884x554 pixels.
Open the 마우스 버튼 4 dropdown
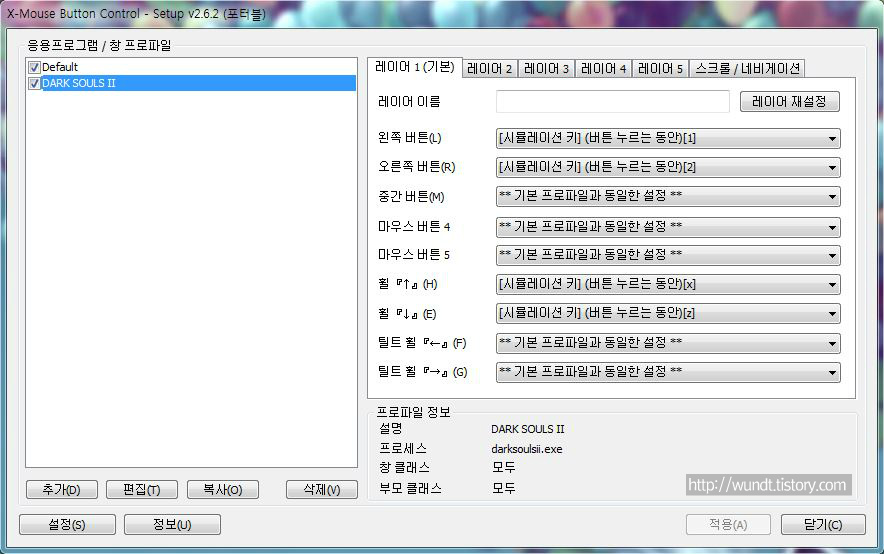click(x=668, y=227)
